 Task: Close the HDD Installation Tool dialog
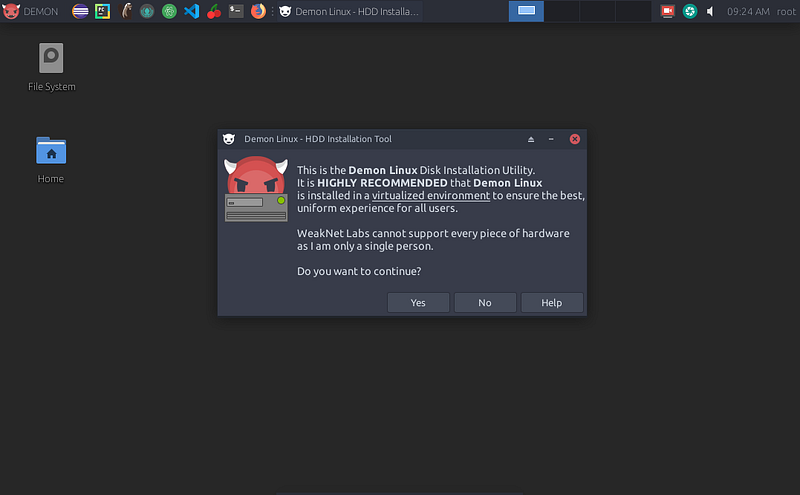pos(574,139)
